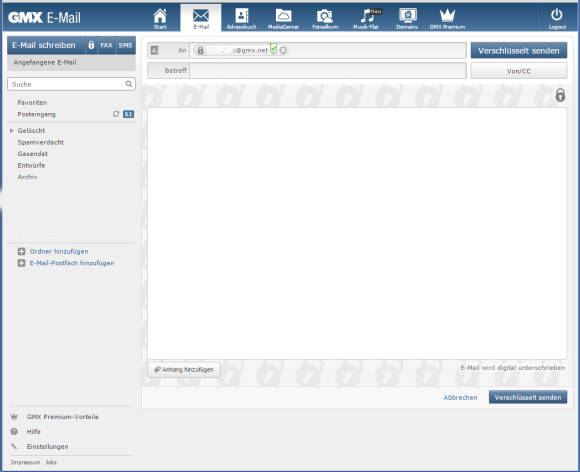Image resolution: width=580 pixels, height=472 pixels.
Task: Open the address book picker beside An
Action: pyautogui.click(x=155, y=50)
